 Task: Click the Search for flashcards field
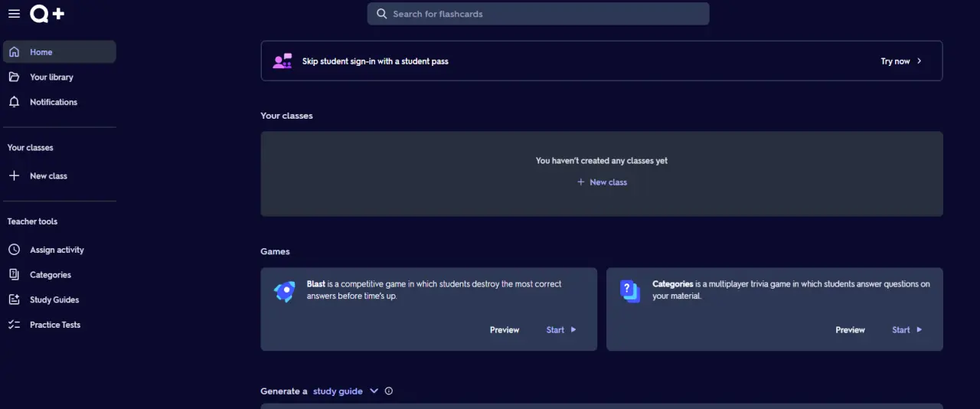pos(538,14)
